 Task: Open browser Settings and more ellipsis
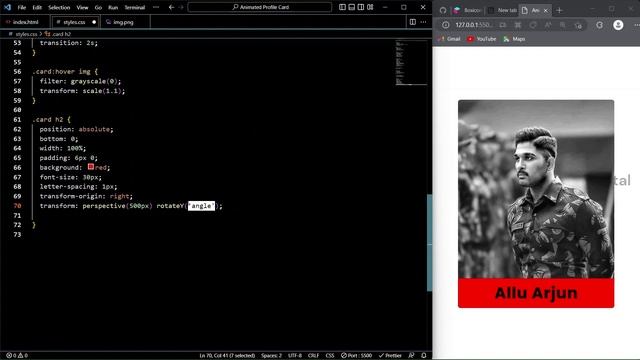point(636,25)
